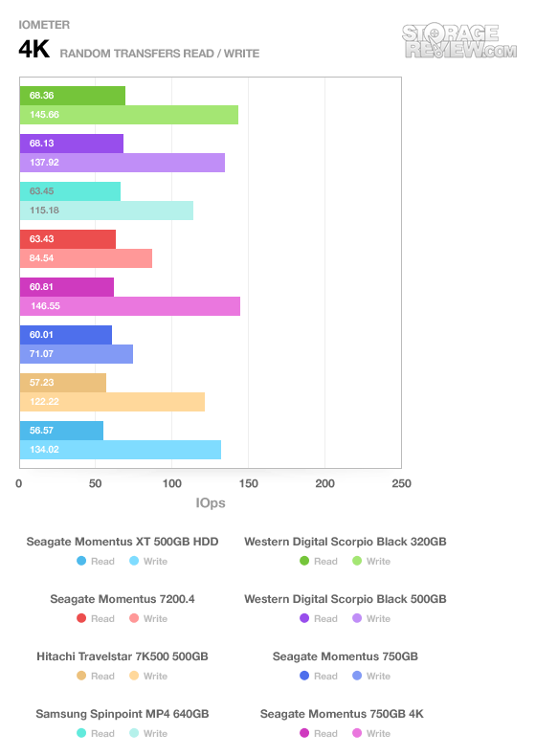The width and height of the screenshot is (536, 756).
Task: Click Hitachi Travelstar 7K500 Write legend dot
Action: click(134, 676)
